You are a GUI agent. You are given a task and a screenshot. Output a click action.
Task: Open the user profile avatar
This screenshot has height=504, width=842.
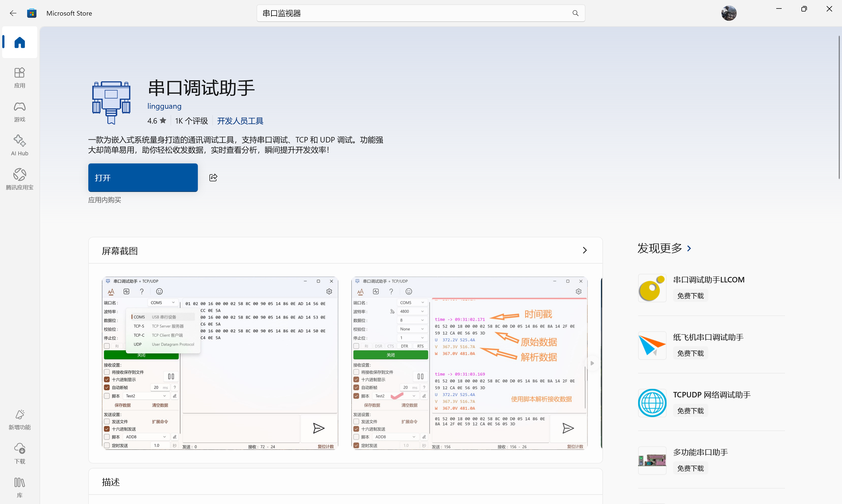pyautogui.click(x=729, y=13)
